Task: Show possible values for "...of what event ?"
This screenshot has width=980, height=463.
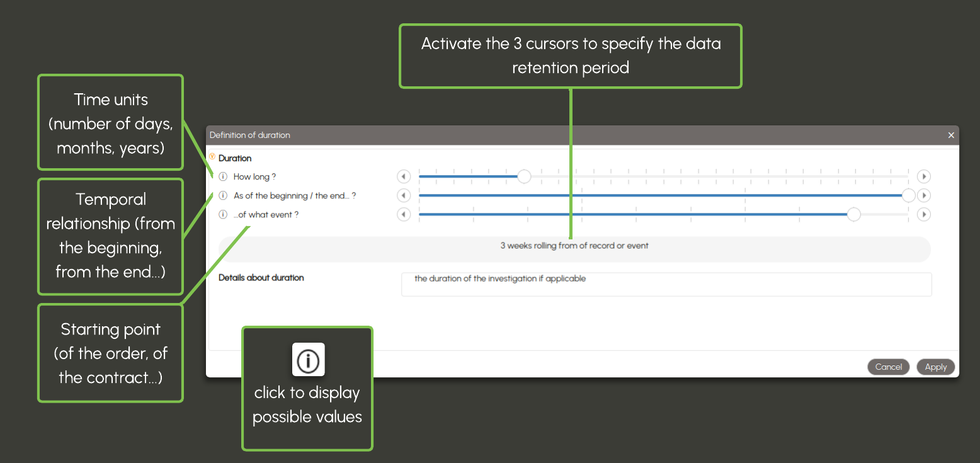Action: [x=223, y=215]
